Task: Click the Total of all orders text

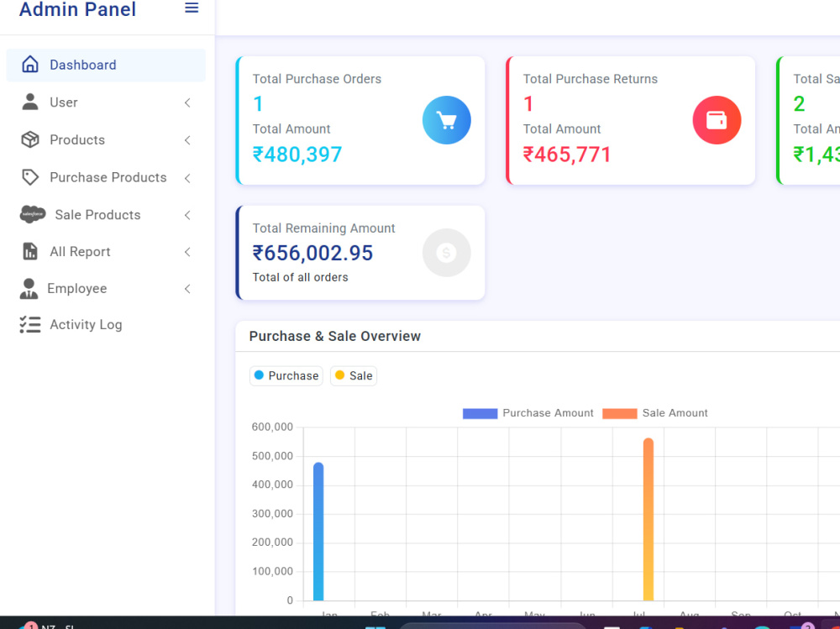Action: pos(301,277)
